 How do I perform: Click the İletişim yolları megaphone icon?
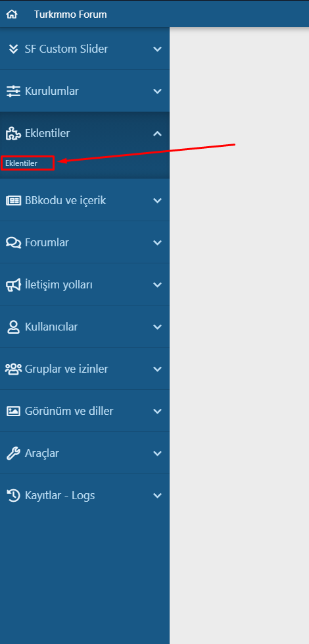[x=14, y=285]
